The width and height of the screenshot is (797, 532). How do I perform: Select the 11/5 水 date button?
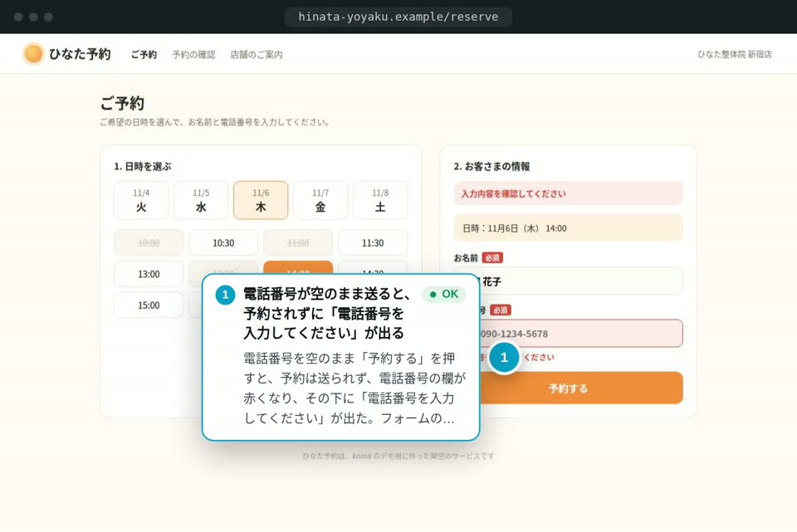coord(201,200)
